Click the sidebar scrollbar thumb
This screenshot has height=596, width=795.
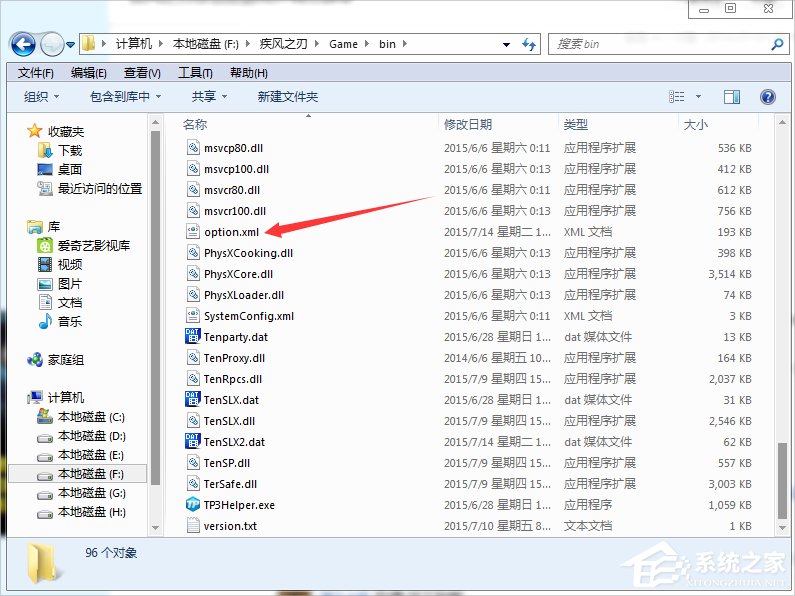point(155,308)
